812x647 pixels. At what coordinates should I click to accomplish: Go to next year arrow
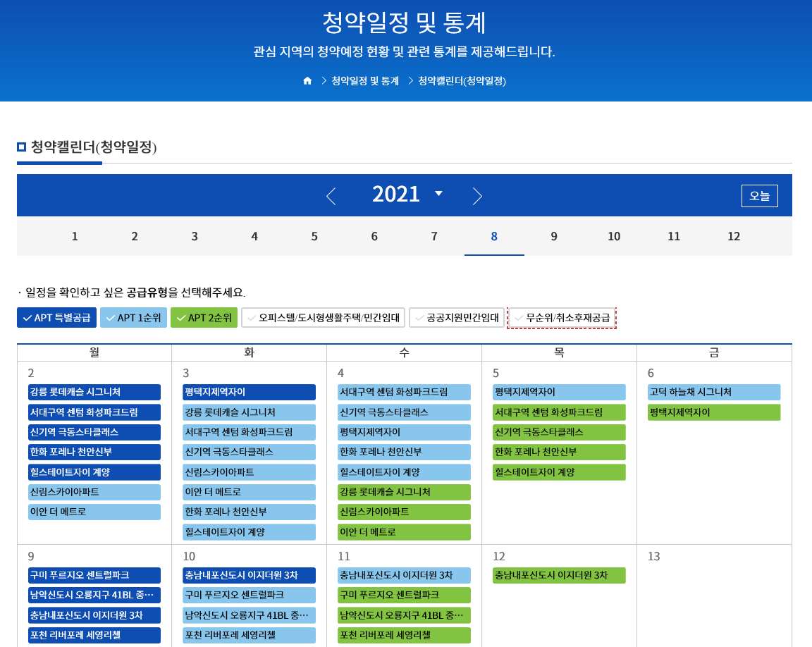(x=477, y=196)
